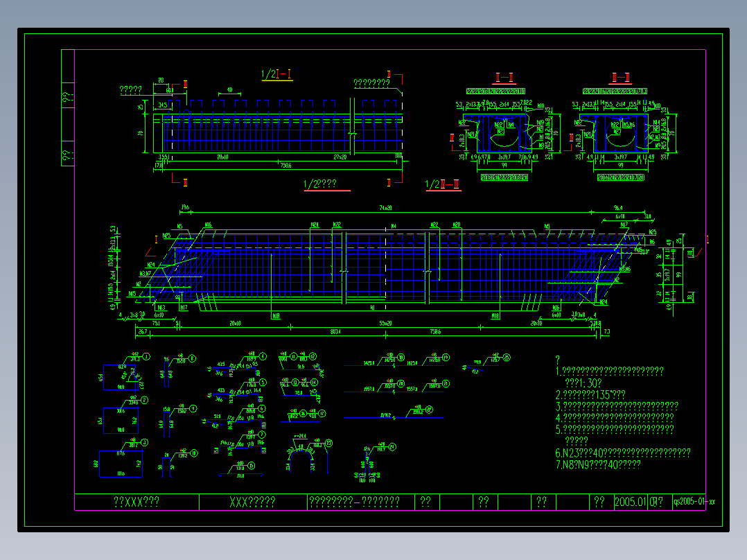
Task: Click the 803.4 dimension below the plan
Action: (x=336, y=332)
